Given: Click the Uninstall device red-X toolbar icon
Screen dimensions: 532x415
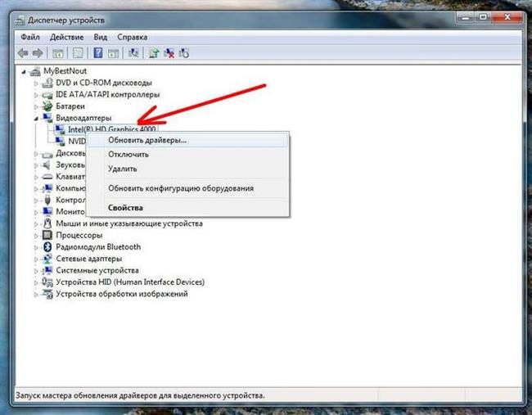Looking at the screenshot, I should (x=169, y=53).
